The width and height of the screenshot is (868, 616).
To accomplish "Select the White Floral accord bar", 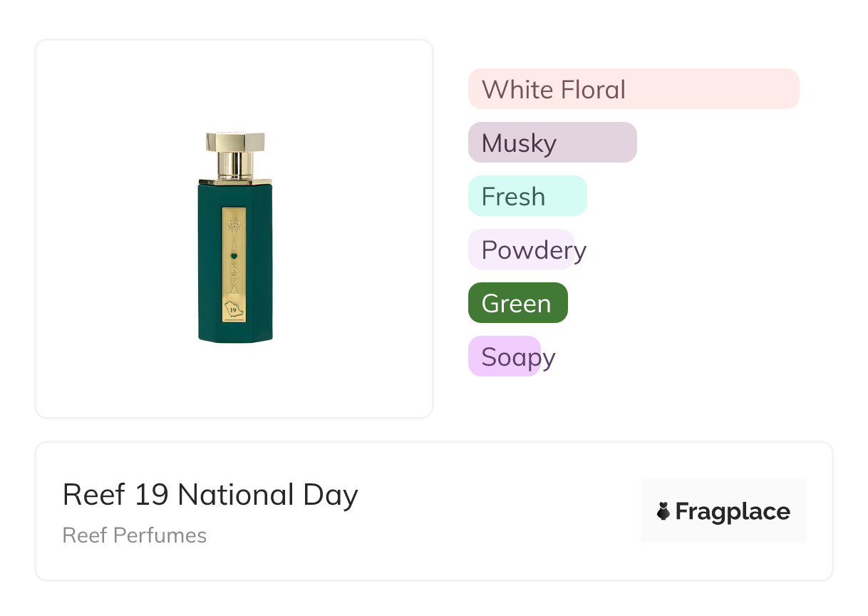I will tap(633, 89).
